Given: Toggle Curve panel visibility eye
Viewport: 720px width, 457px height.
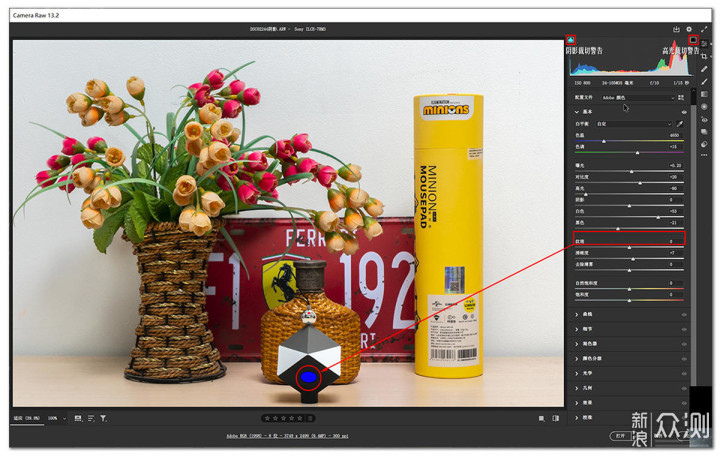Looking at the screenshot, I should [684, 315].
